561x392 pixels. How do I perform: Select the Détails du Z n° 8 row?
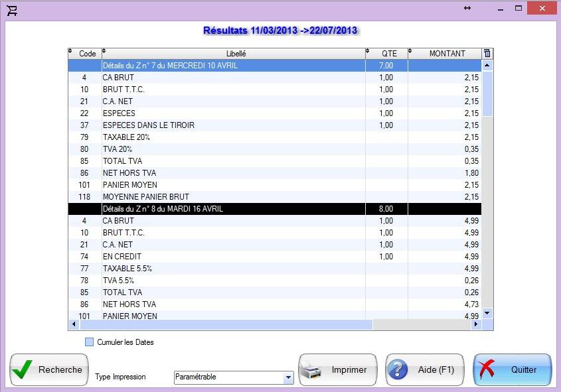tap(232, 209)
